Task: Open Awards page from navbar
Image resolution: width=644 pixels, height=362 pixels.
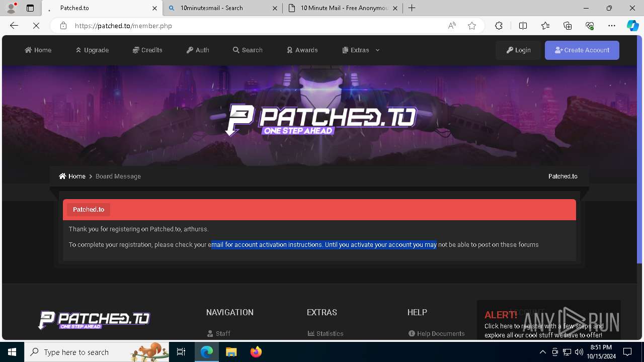Action: [302, 50]
